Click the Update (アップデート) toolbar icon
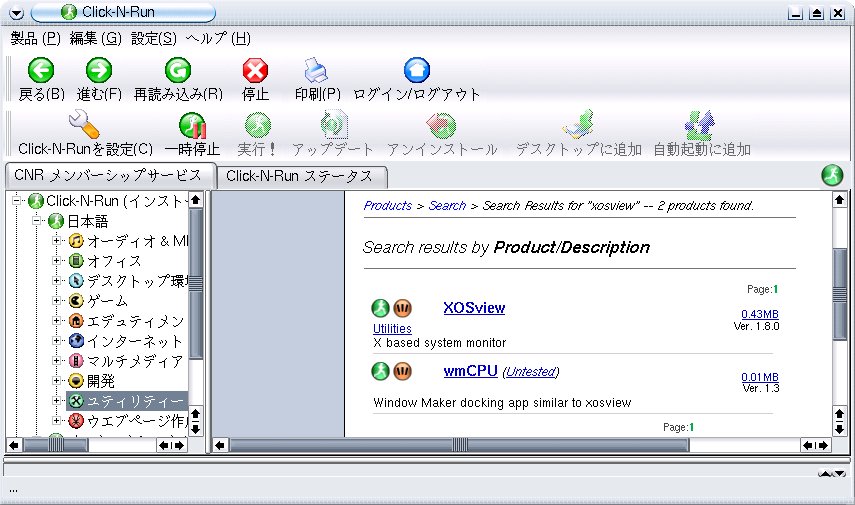The height and width of the screenshot is (505, 855). click(333, 124)
